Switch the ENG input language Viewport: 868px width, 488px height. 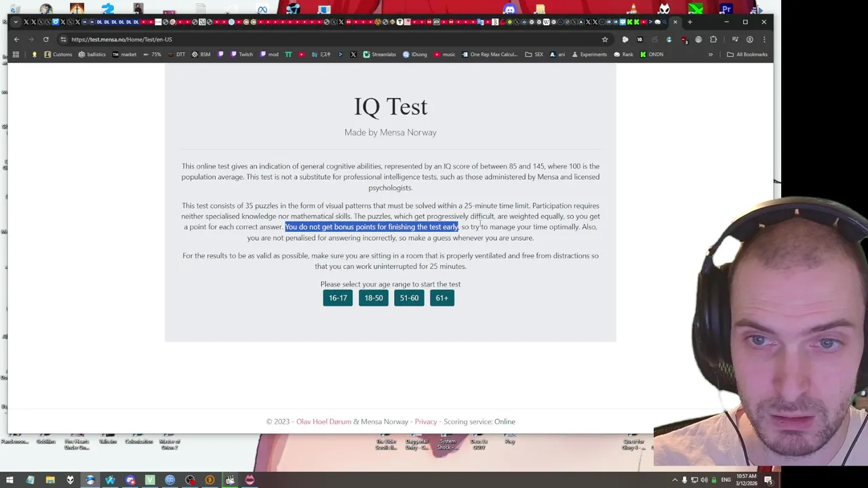(x=726, y=480)
